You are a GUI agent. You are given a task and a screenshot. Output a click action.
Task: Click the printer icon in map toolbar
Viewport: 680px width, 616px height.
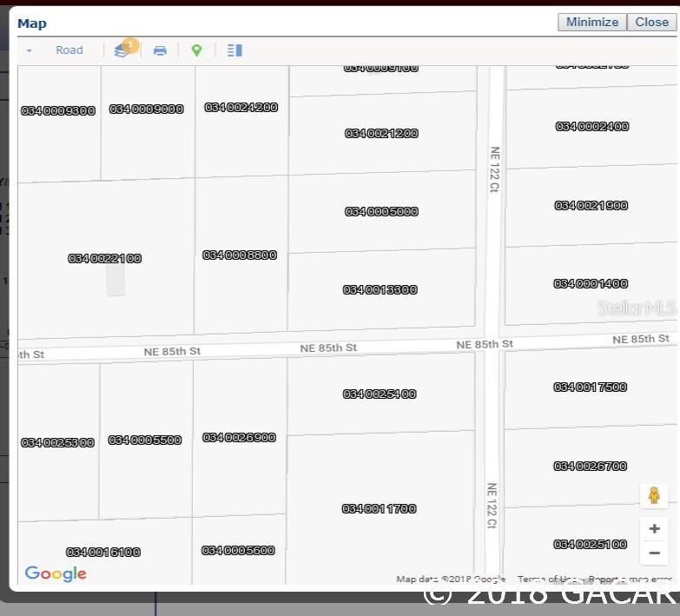160,50
